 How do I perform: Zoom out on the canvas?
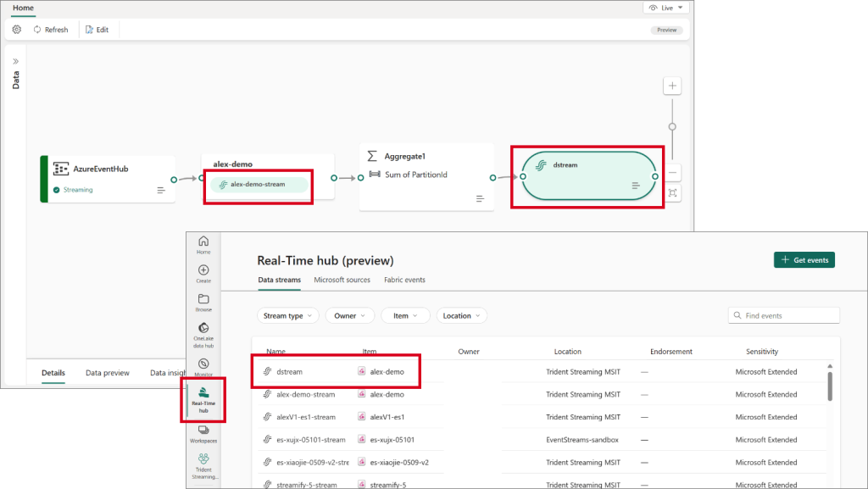click(672, 173)
